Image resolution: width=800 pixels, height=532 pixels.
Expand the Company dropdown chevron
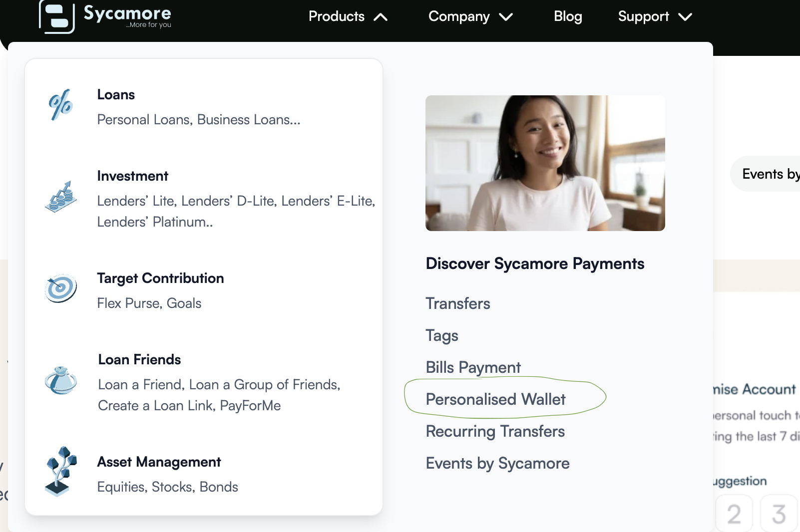(x=506, y=17)
